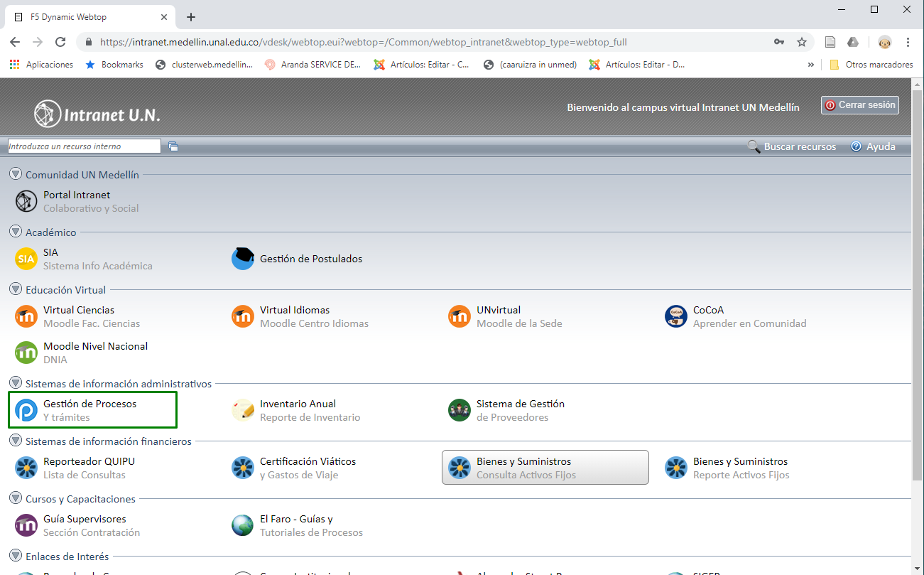The height and width of the screenshot is (575, 924).
Task: Open the Bookmarks bookmark
Action: click(114, 65)
